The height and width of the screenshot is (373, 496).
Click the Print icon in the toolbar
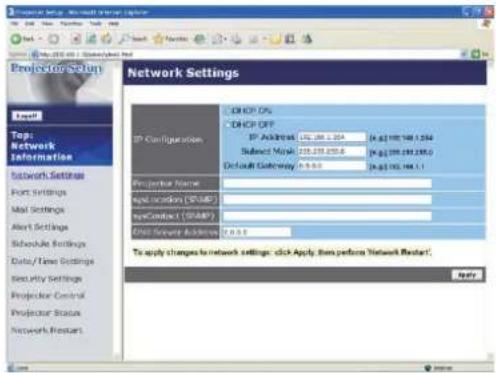point(236,39)
